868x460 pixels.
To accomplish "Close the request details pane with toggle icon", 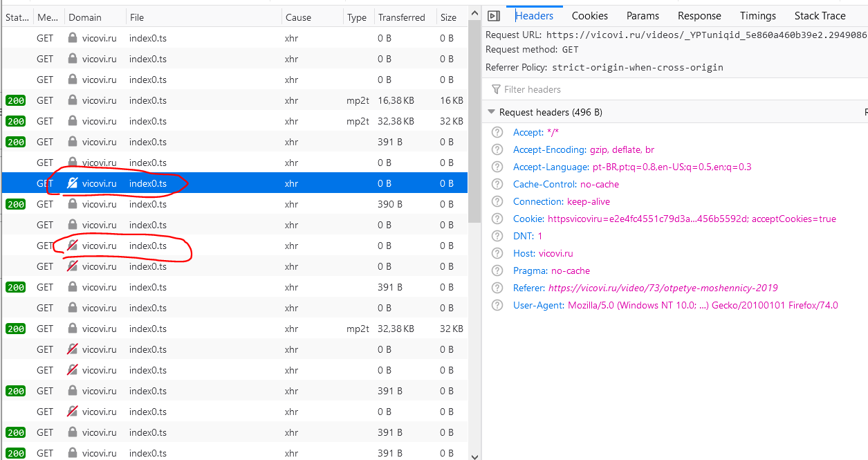I will pyautogui.click(x=493, y=16).
